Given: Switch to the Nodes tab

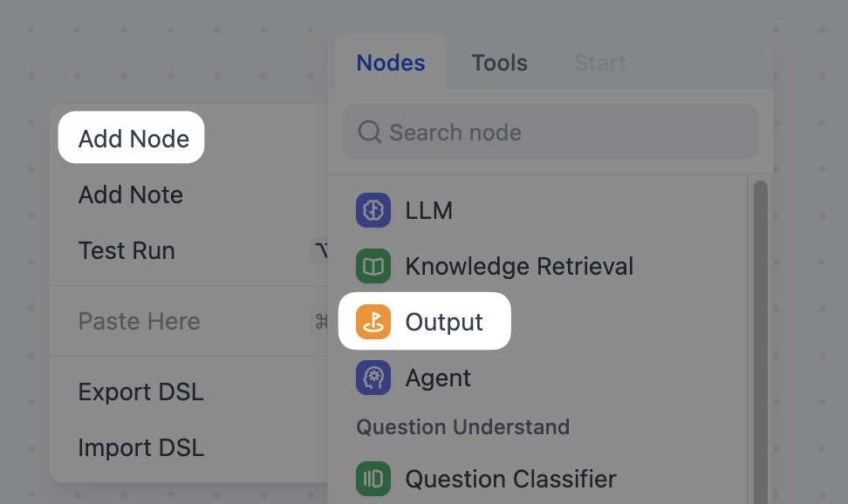Looking at the screenshot, I should (x=391, y=63).
